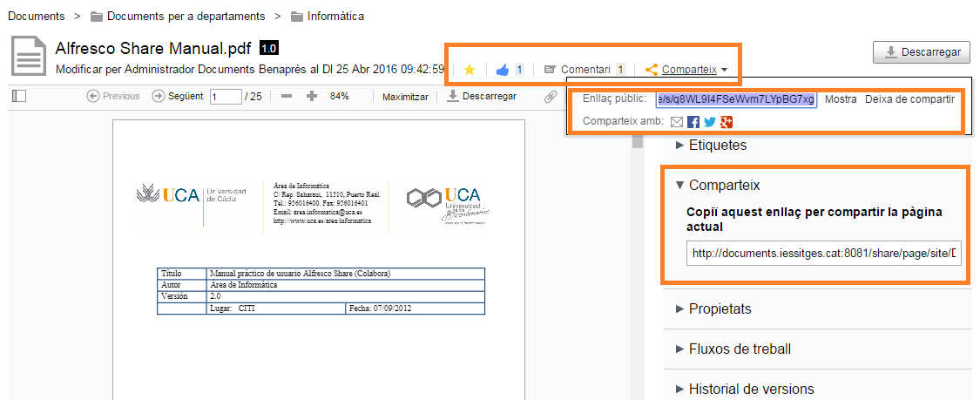Select the page share URL field
Screen dimensions: 980x400
click(x=824, y=254)
